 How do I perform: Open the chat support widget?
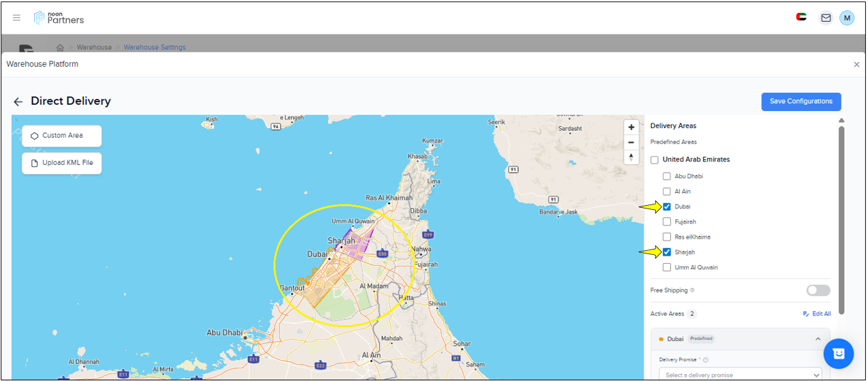[x=838, y=353]
